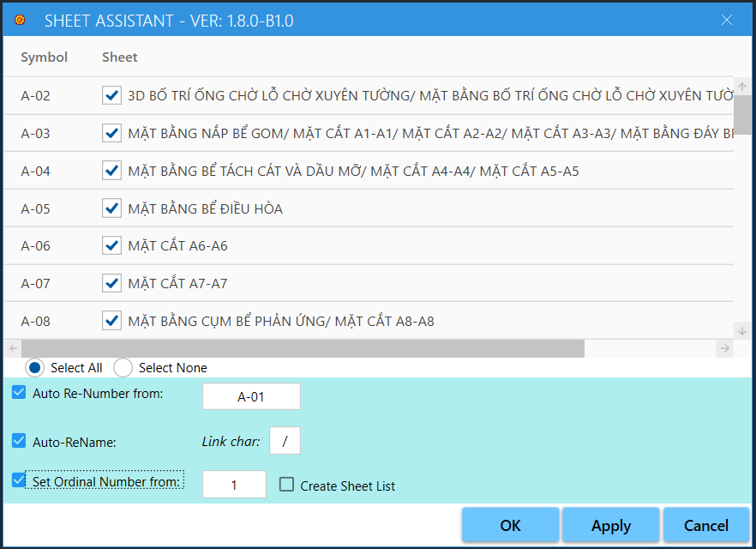Viewport: 756px width, 549px height.
Task: Disable Auto Re-Number from option
Action: 19,393
